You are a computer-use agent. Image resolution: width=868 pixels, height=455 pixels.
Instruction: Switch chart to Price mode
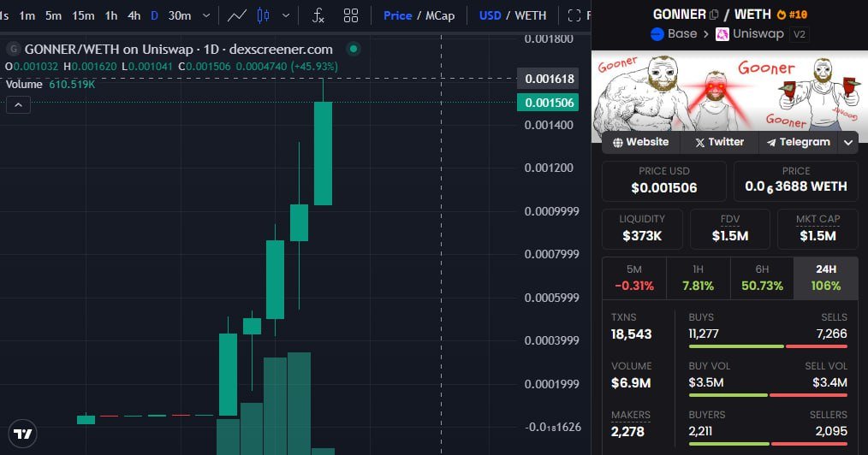pos(397,15)
